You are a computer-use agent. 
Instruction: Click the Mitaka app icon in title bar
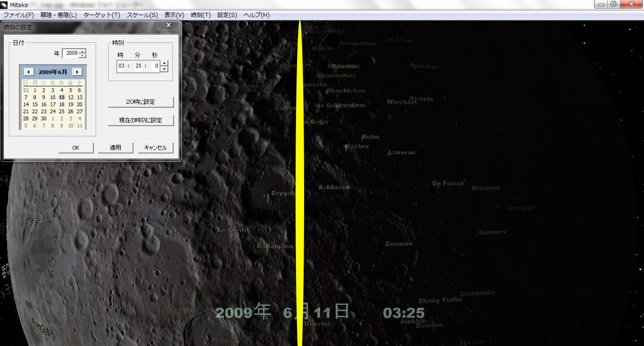pos(4,4)
